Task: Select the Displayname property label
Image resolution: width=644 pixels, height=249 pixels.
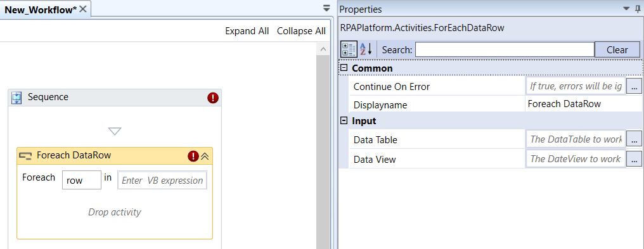Action: (380, 105)
